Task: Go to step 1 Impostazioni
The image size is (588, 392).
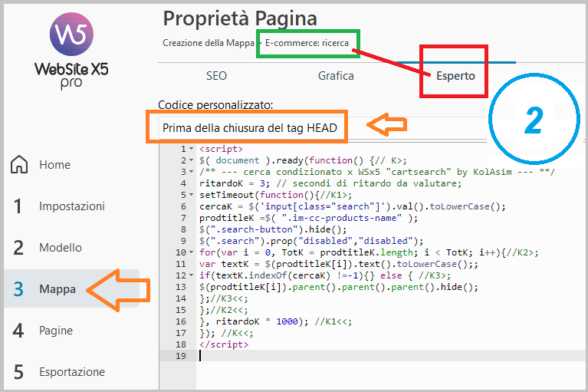Action: click(71, 206)
